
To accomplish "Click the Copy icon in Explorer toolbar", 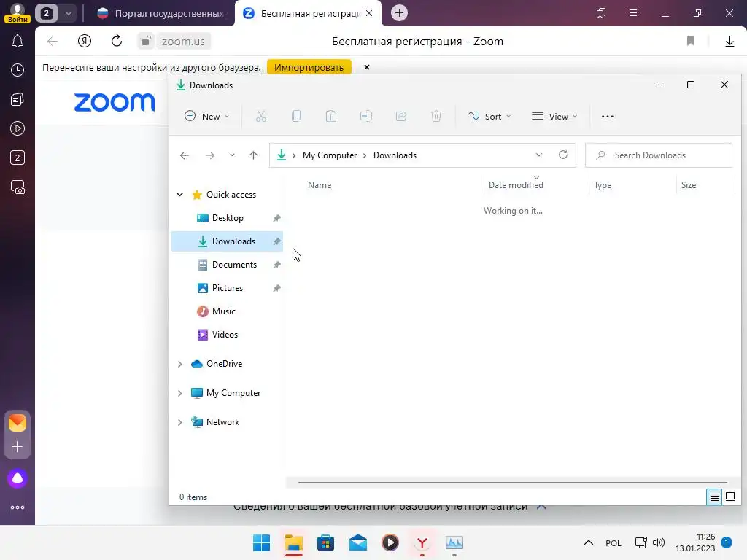I will [296, 116].
